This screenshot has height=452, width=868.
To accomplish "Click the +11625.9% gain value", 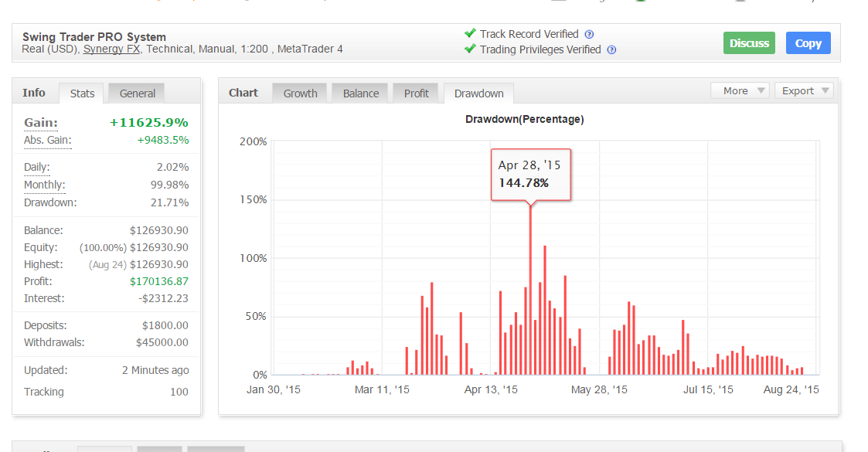I will pyautogui.click(x=149, y=123).
